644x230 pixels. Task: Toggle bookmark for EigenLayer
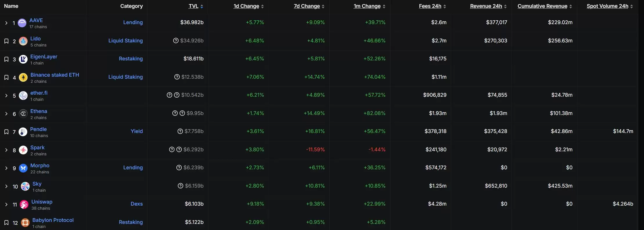[x=6, y=59]
